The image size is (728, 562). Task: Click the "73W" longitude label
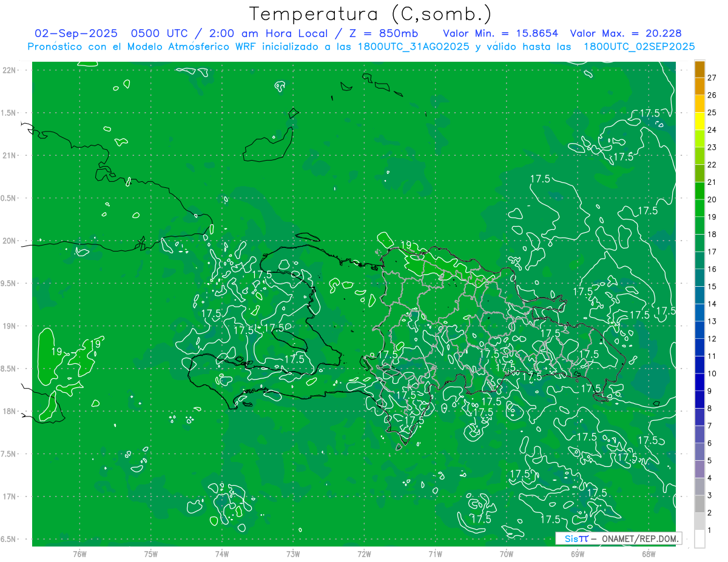pos(293,554)
